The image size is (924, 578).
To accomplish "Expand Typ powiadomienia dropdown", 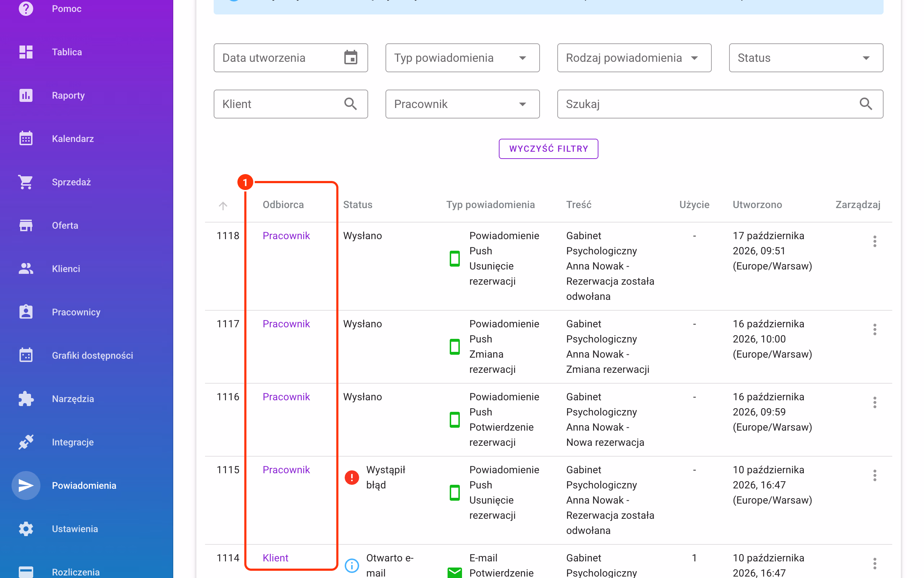I will click(x=462, y=58).
